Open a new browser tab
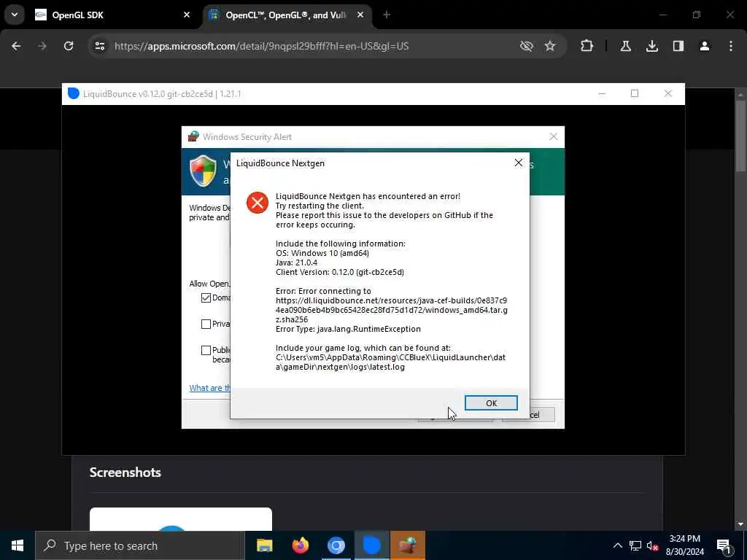Viewport: 747px width, 560px height. [387, 15]
